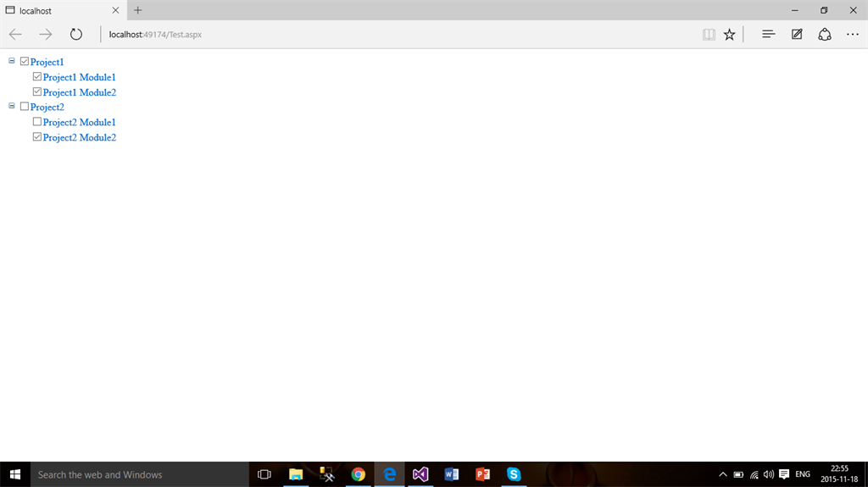Open a new tab with plus button
The image size is (868, 487).
[x=138, y=10]
